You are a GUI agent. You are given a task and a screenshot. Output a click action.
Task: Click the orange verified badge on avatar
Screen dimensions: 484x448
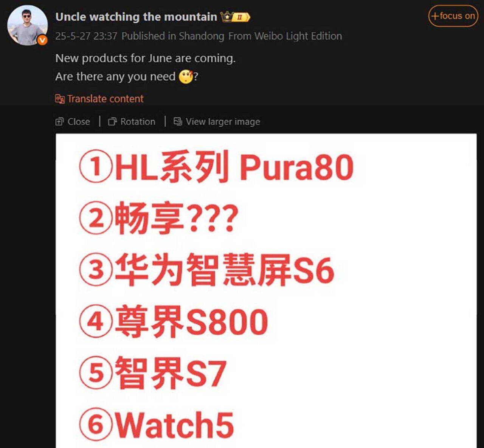coord(42,40)
